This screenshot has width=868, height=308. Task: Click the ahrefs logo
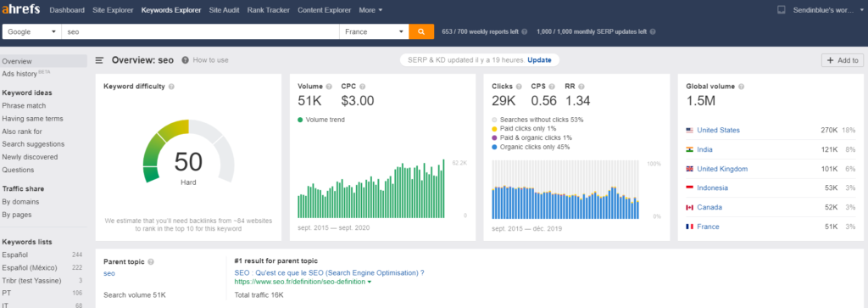pos(22,10)
